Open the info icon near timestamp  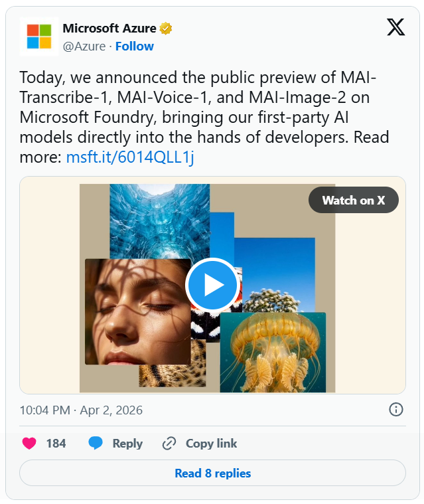[x=396, y=410]
